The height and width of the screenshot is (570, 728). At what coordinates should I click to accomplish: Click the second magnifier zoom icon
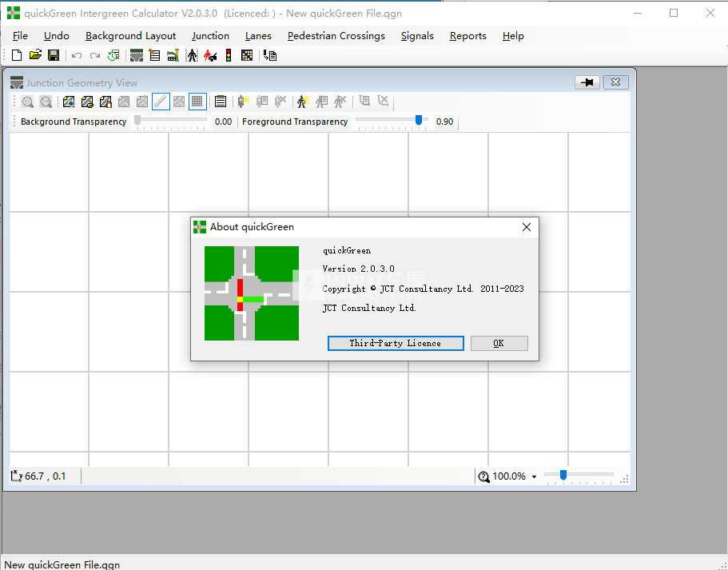tap(46, 102)
